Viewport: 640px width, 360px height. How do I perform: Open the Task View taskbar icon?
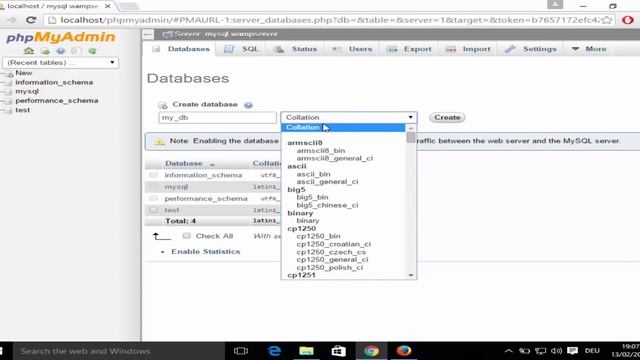pyautogui.click(x=241, y=351)
